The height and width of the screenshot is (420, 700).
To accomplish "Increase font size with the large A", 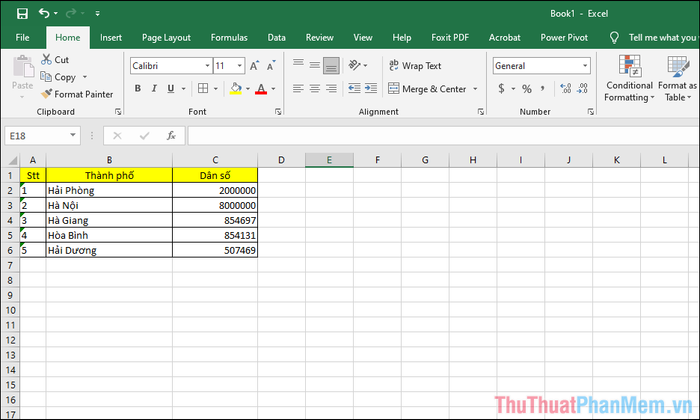I will (254, 66).
